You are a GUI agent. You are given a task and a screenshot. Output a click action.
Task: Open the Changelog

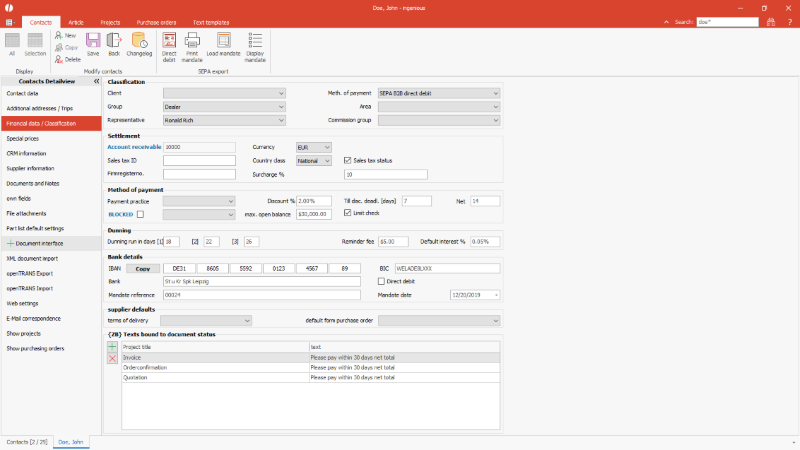[x=139, y=45]
